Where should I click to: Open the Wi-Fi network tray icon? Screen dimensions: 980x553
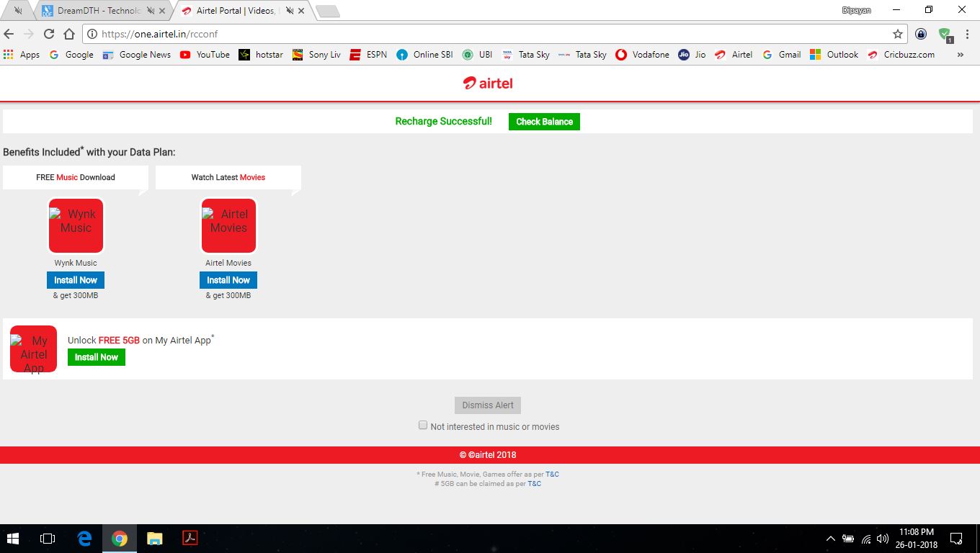[866, 539]
